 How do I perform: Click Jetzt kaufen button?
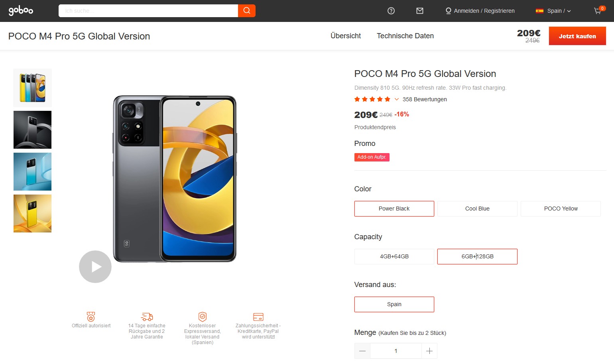click(x=577, y=36)
